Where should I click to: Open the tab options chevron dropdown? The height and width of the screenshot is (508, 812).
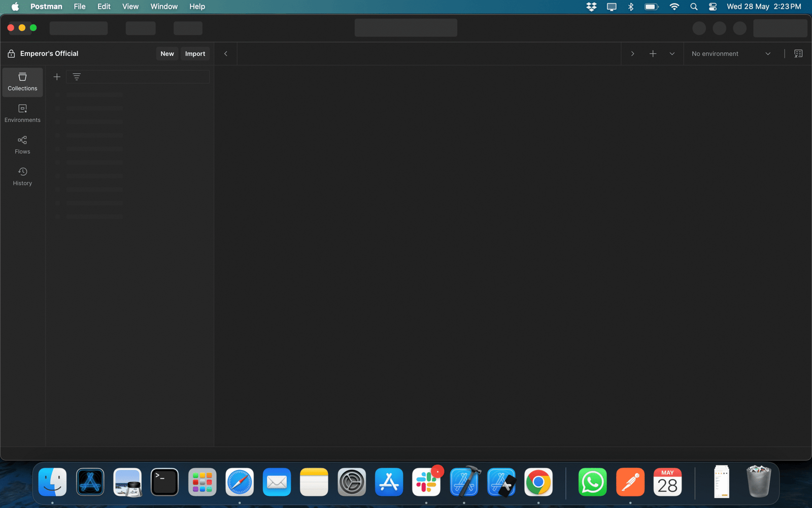coord(672,54)
